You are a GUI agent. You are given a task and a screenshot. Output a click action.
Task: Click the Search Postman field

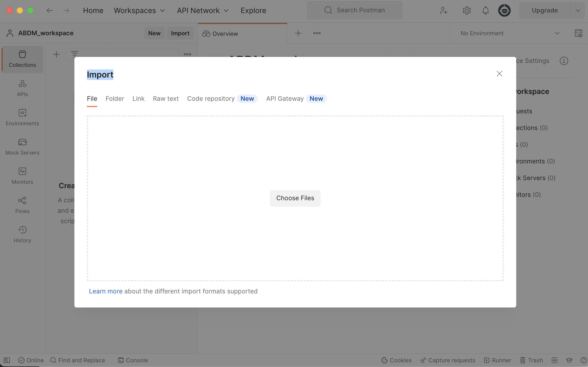[354, 10]
